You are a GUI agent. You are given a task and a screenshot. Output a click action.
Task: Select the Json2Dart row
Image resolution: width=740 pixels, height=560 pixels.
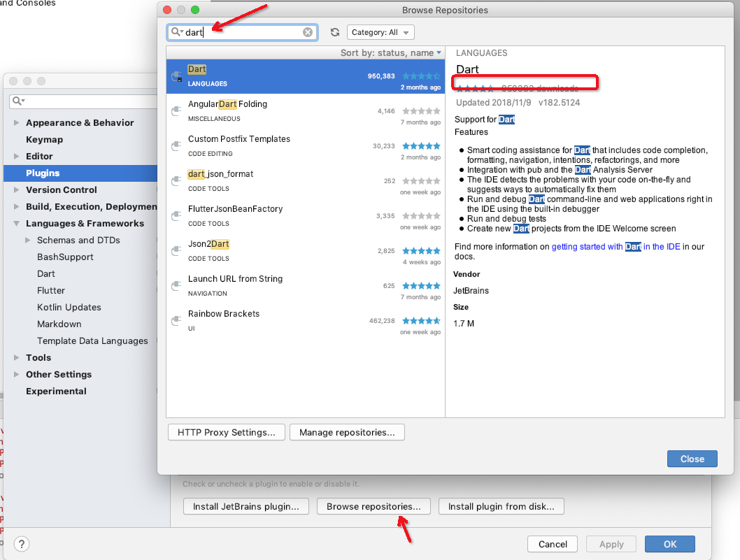[x=306, y=250]
